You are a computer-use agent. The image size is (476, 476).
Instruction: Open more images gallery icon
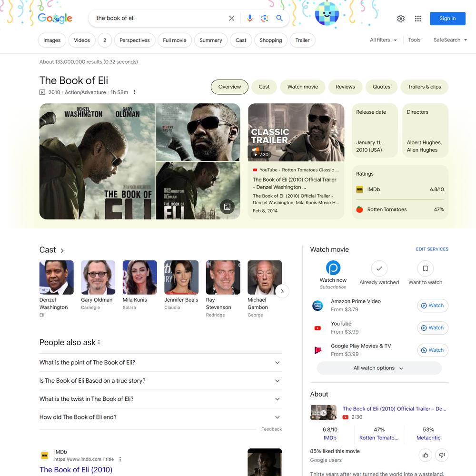[x=227, y=207]
